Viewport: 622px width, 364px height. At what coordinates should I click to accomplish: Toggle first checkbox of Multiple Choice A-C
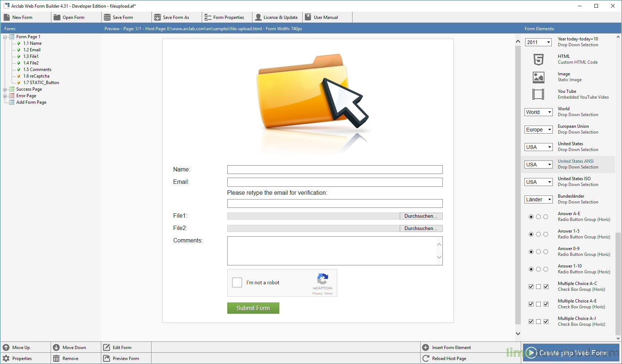531,286
